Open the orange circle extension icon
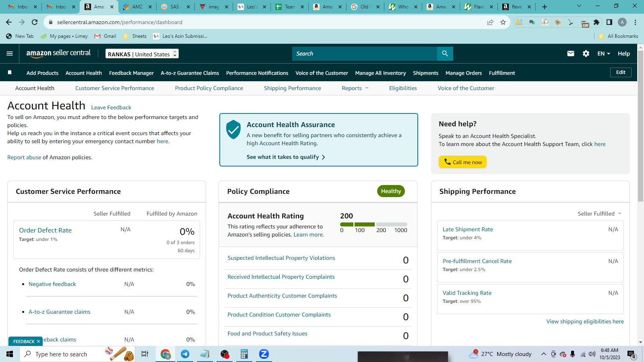This screenshot has width=644, height=362. click(x=558, y=22)
